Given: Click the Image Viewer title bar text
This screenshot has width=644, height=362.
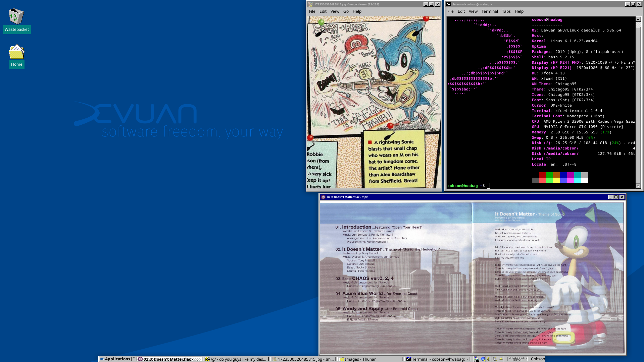Looking at the screenshot, I should point(347,4).
